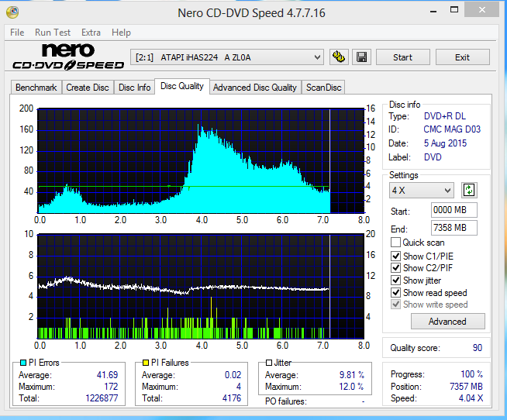Open the 4 X speed dropdown
The height and width of the screenshot is (420, 507).
[421, 190]
